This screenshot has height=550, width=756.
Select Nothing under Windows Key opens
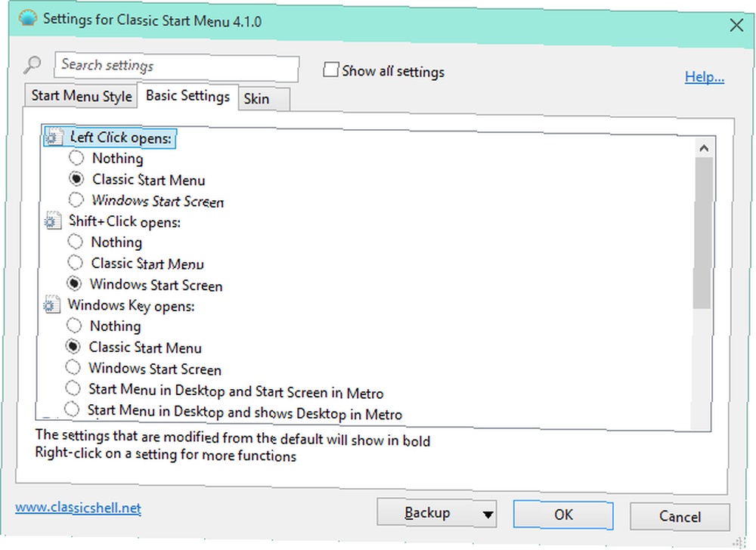[x=74, y=325]
